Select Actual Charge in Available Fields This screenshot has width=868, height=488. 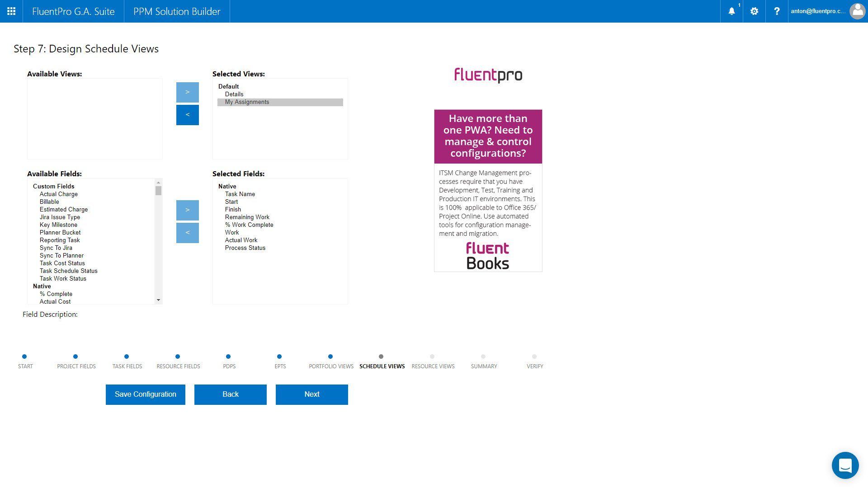tap(59, 194)
